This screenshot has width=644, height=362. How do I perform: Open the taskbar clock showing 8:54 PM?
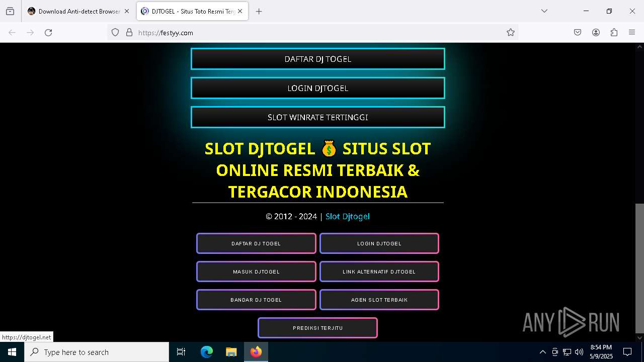pyautogui.click(x=601, y=352)
